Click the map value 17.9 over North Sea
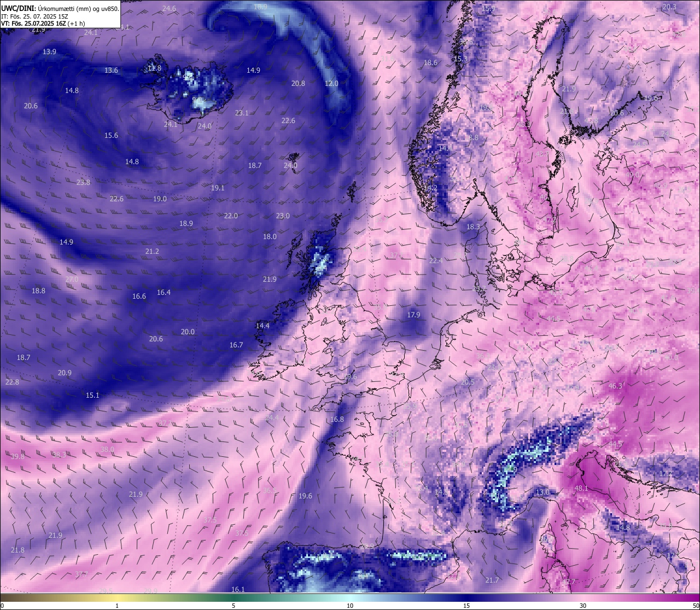This screenshot has height=610, width=700. click(x=413, y=315)
